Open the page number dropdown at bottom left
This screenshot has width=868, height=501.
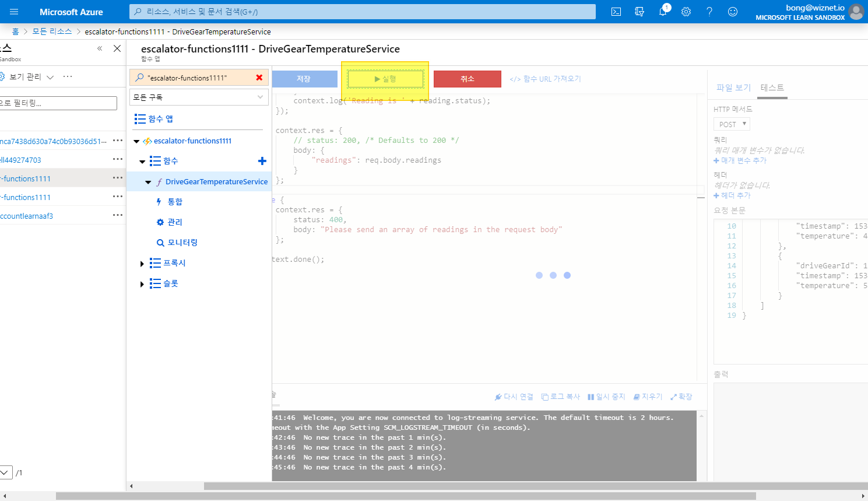(x=5, y=472)
